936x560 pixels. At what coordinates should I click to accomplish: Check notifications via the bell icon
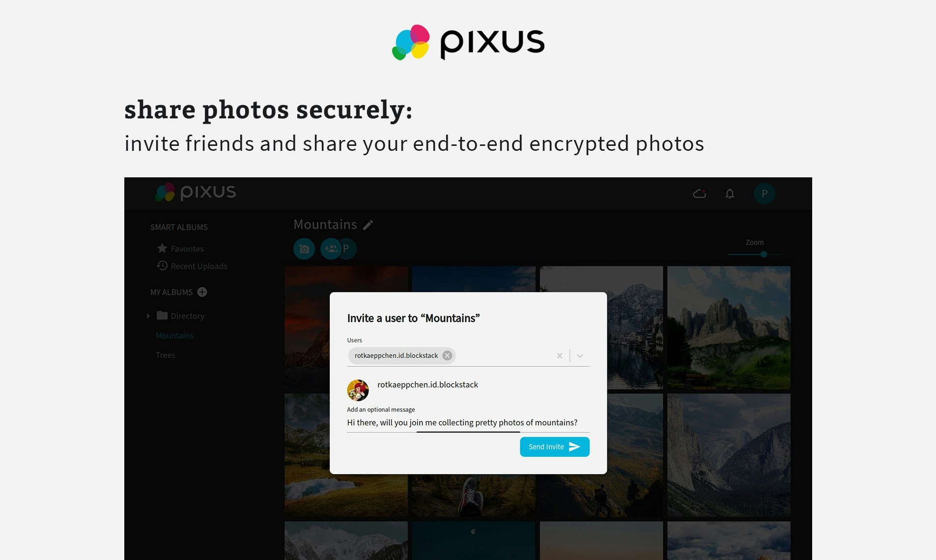[x=730, y=193]
